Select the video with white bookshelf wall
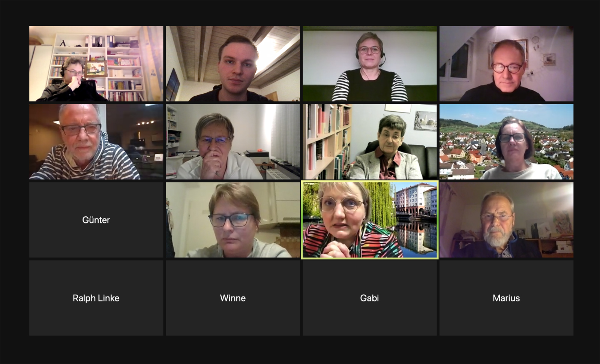 96,64
